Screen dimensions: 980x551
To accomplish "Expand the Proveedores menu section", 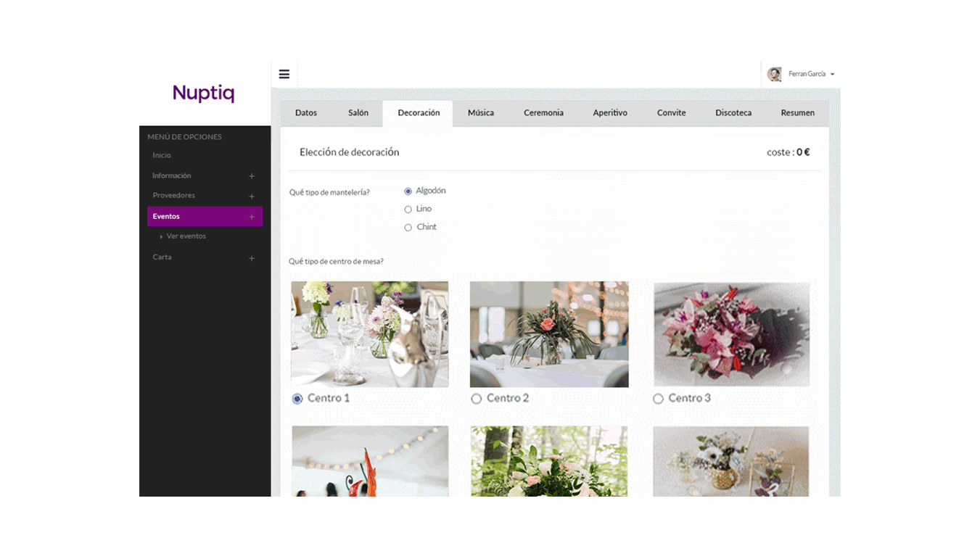I will [251, 196].
